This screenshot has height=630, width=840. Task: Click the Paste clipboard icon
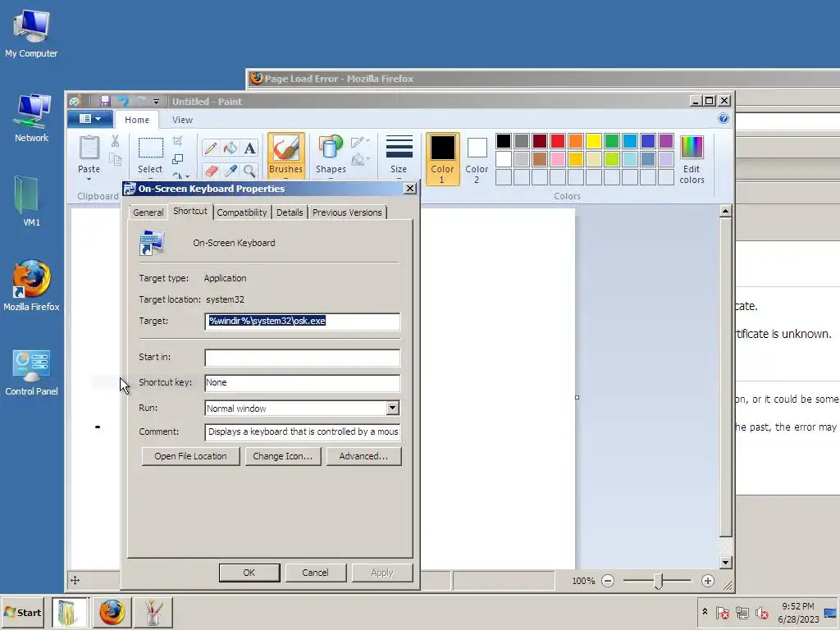point(89,148)
